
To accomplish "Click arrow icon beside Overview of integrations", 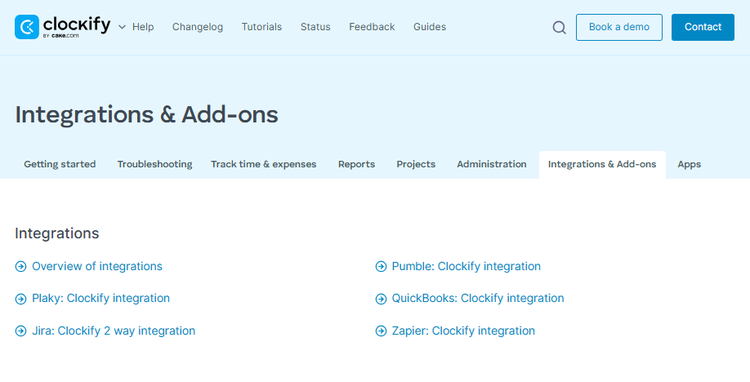I will [x=21, y=266].
